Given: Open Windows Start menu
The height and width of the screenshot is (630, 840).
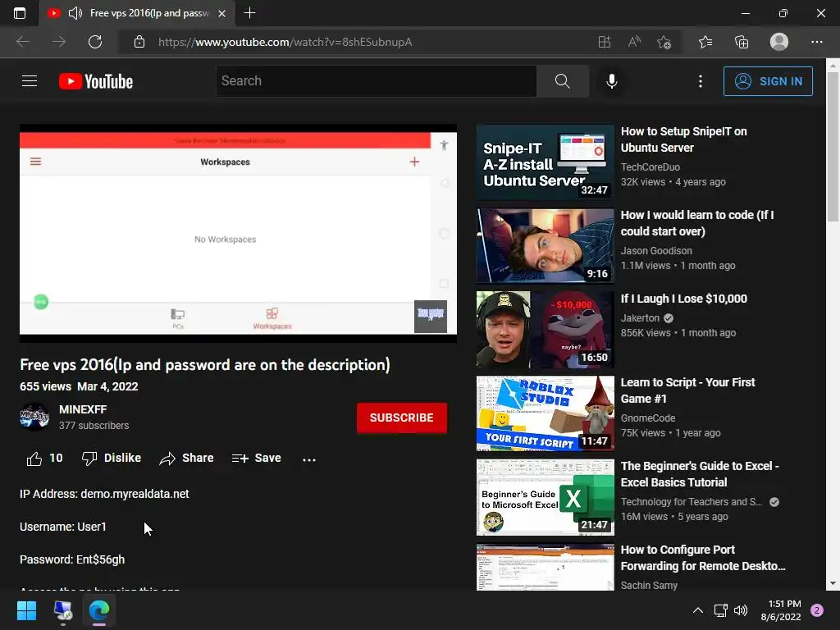Looking at the screenshot, I should coord(26,610).
